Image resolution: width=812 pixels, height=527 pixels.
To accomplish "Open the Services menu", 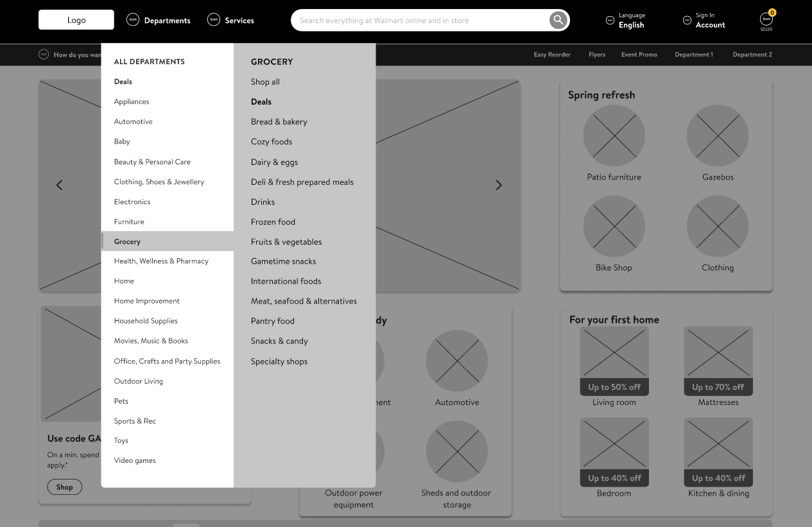I will [239, 21].
